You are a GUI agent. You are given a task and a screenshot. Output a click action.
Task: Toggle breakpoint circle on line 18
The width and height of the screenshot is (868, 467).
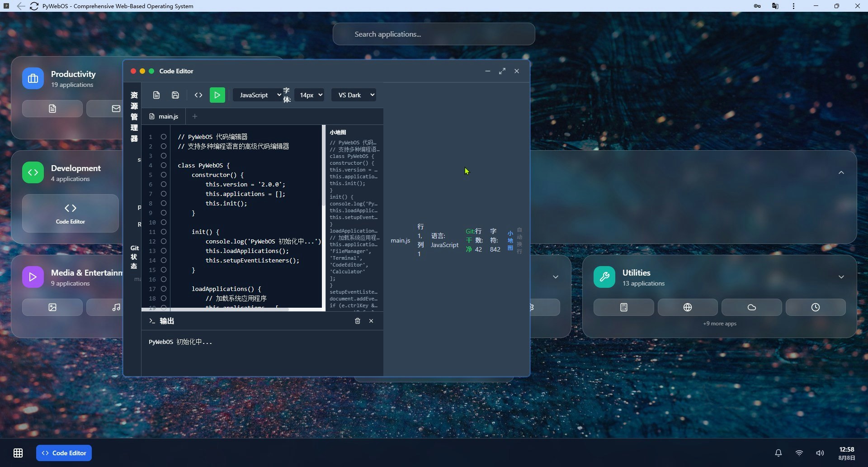pos(164,298)
